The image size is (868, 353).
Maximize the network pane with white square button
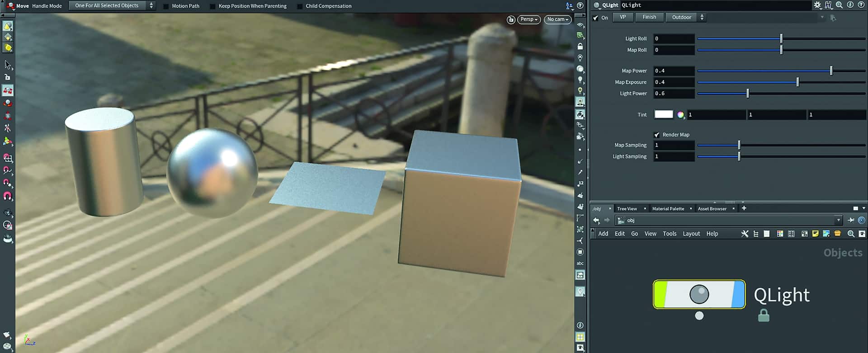855,208
